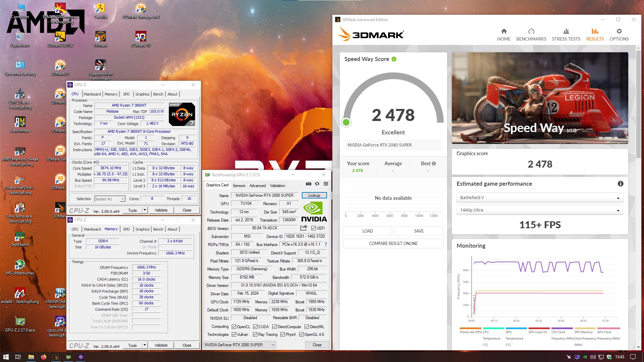Open the Socket #1 selection dropdown
The height and width of the screenshot is (362, 644).
[110, 199]
